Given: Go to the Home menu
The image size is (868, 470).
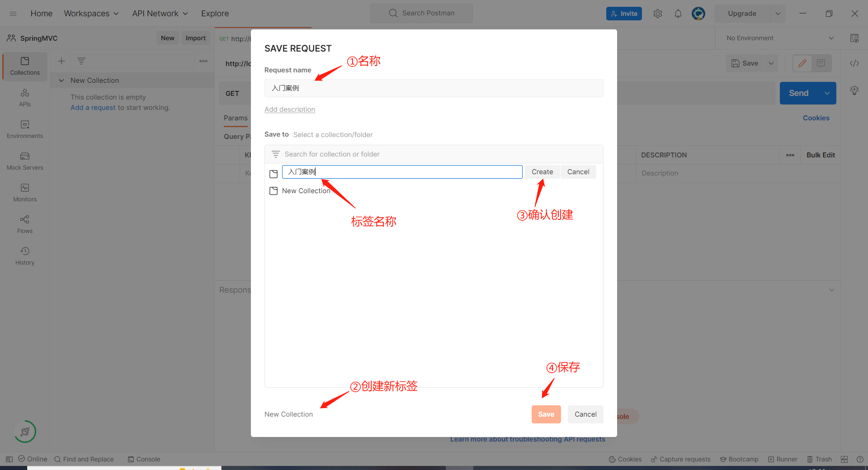Looking at the screenshot, I should coord(42,14).
